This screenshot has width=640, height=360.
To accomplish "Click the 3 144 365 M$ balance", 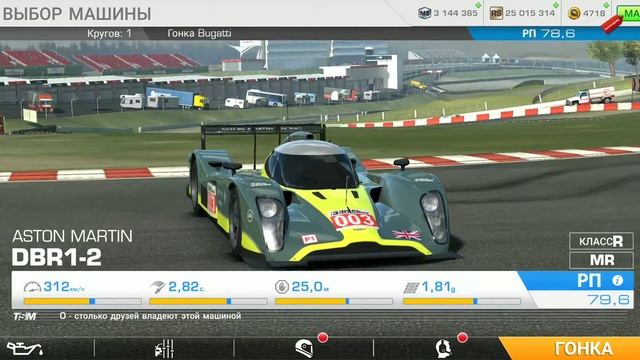I will pos(455,13).
